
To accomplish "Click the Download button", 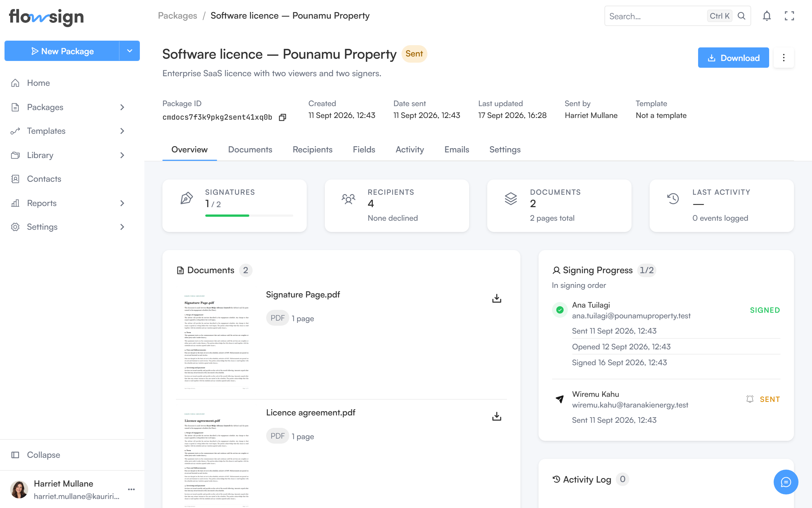I will click(734, 58).
